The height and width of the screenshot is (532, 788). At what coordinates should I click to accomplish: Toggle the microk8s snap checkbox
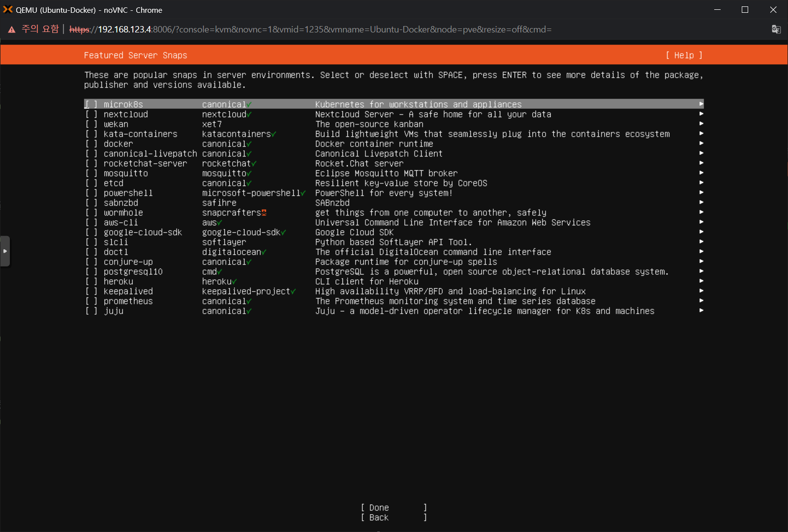coord(91,104)
